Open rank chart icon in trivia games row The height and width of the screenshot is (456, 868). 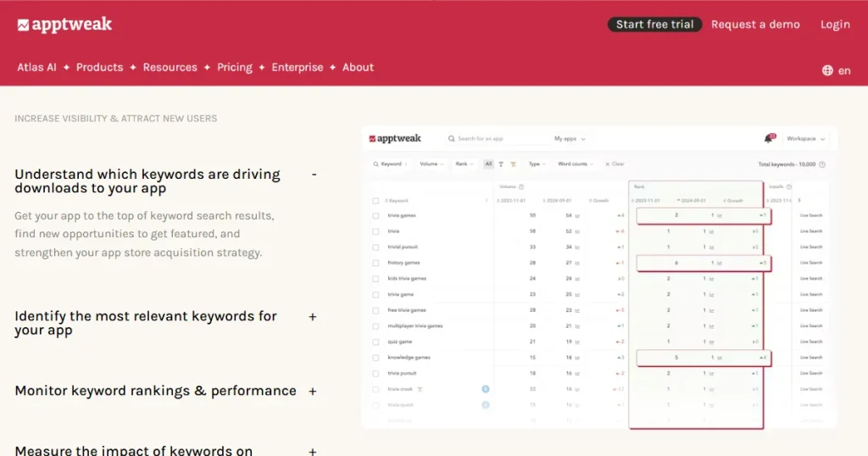click(x=719, y=216)
